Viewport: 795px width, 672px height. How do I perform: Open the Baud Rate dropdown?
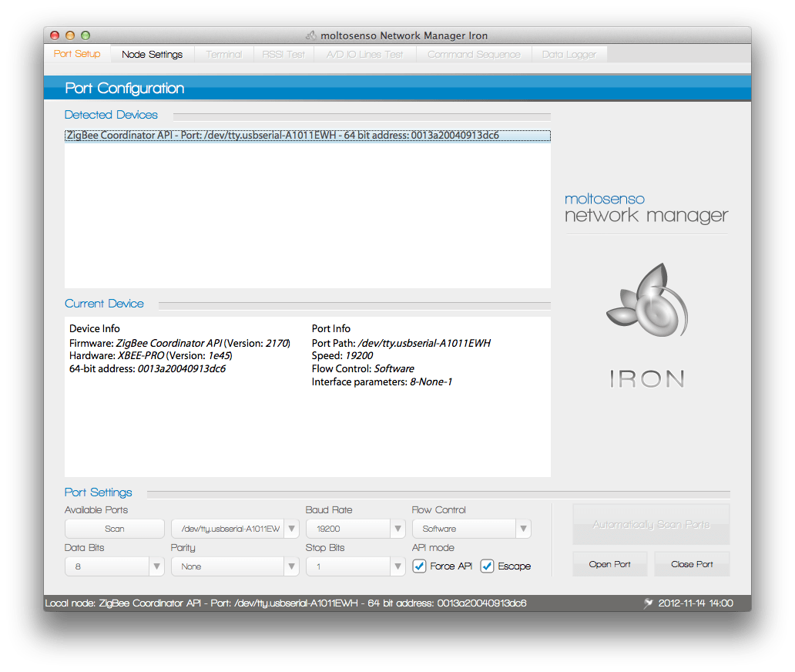[355, 529]
